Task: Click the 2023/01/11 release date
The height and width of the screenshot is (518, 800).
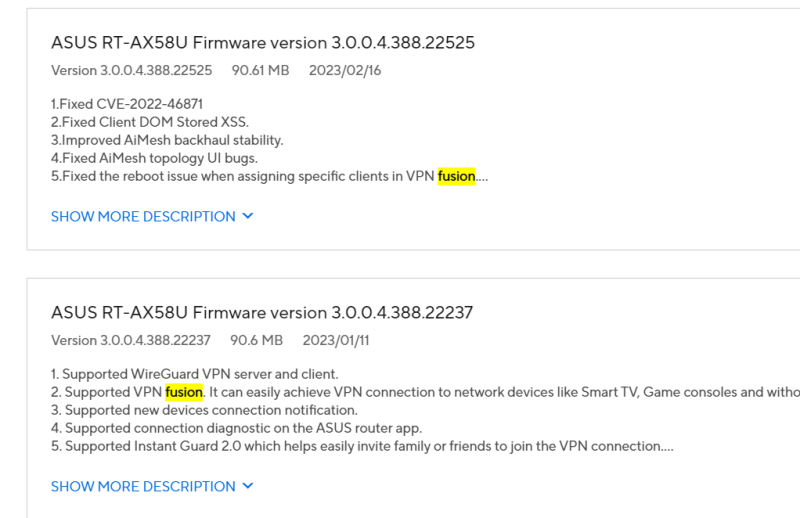Action: coord(336,341)
